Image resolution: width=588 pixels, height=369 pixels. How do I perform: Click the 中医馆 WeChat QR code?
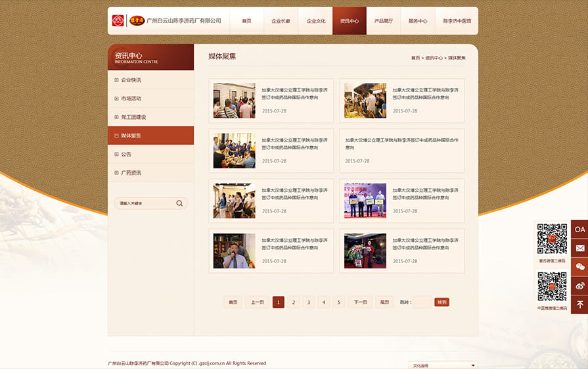click(552, 286)
